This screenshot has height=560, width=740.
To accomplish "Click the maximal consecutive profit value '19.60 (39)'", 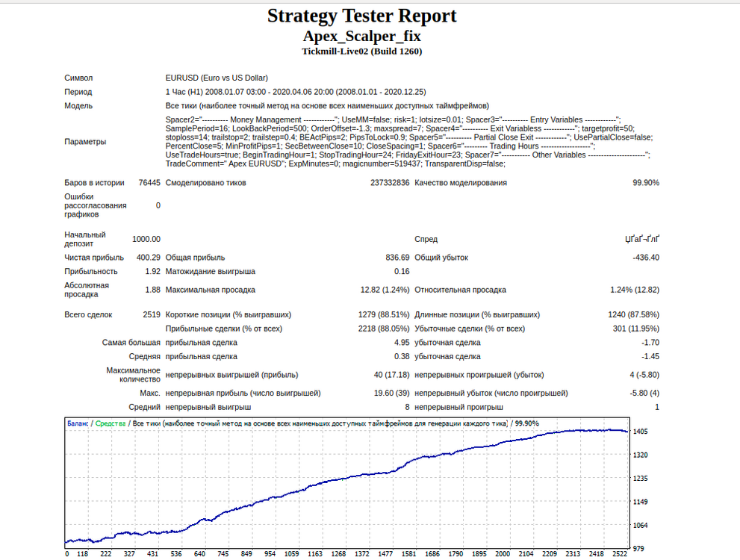I will [x=392, y=393].
